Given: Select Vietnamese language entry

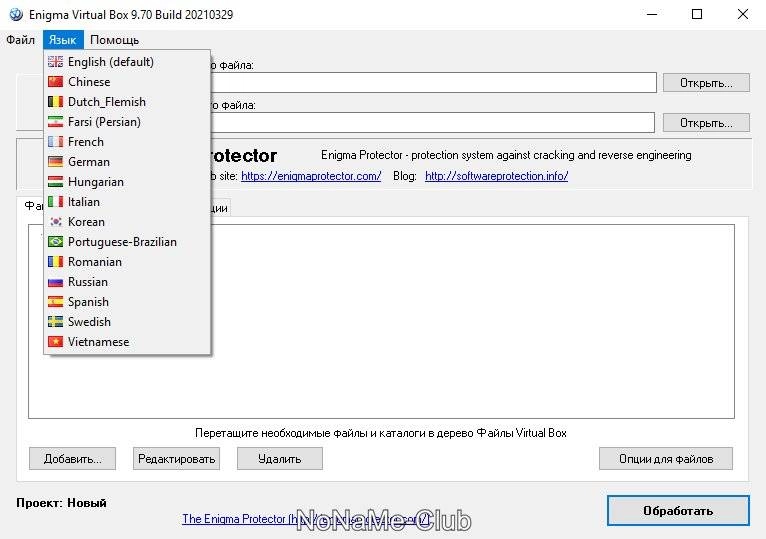Looking at the screenshot, I should coord(127,342).
